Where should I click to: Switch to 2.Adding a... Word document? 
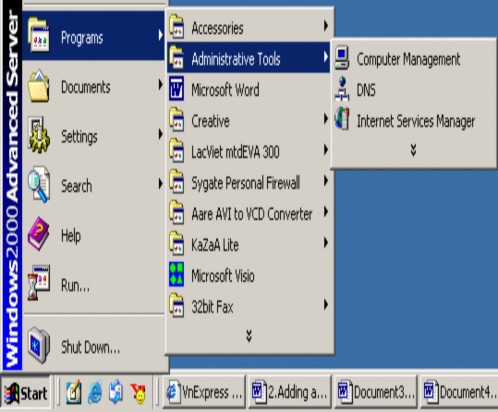coord(290,392)
